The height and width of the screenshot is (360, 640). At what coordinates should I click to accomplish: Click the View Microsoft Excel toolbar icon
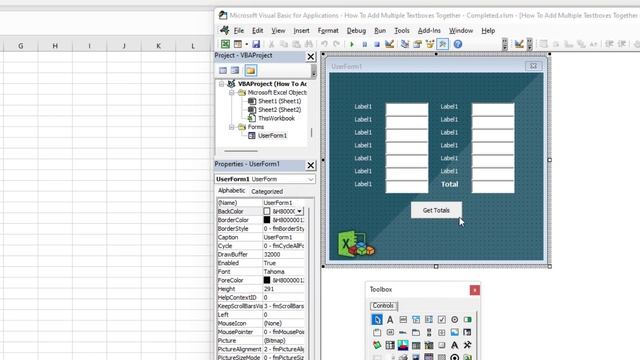[225, 44]
